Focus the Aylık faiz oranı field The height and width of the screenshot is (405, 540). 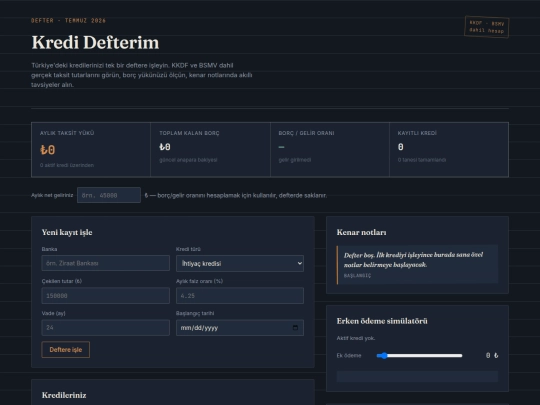240,295
